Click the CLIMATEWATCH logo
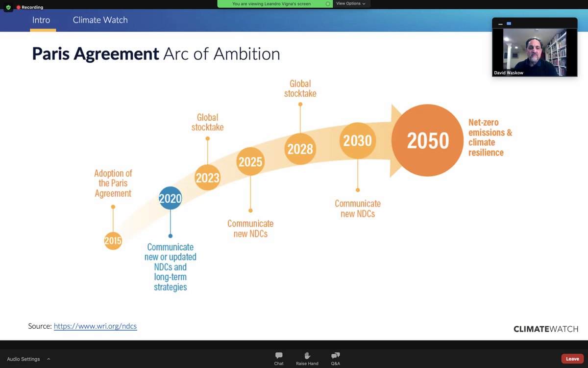The width and height of the screenshot is (588, 368). coord(546,329)
